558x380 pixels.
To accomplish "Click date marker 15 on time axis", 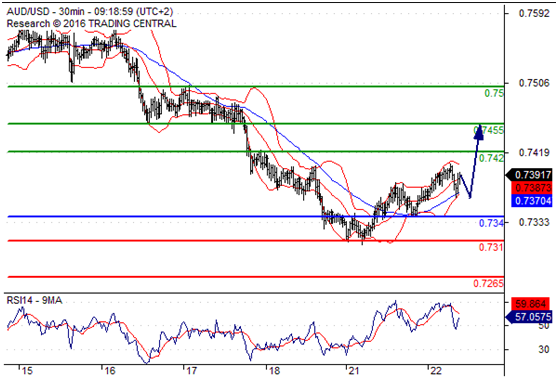I will coord(27,371).
